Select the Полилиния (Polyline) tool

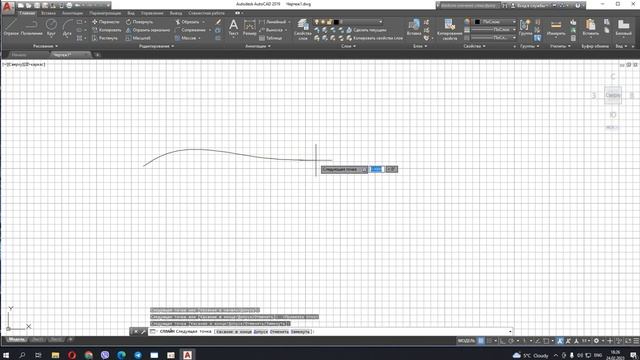point(31,27)
